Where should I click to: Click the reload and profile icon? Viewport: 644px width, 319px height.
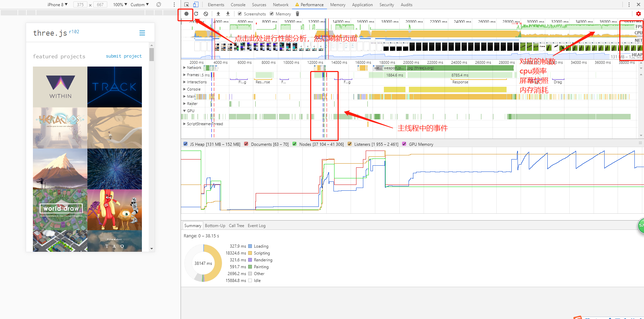point(196,14)
